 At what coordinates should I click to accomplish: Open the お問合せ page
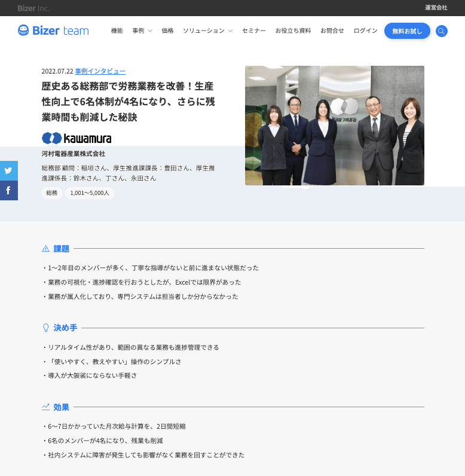[332, 30]
